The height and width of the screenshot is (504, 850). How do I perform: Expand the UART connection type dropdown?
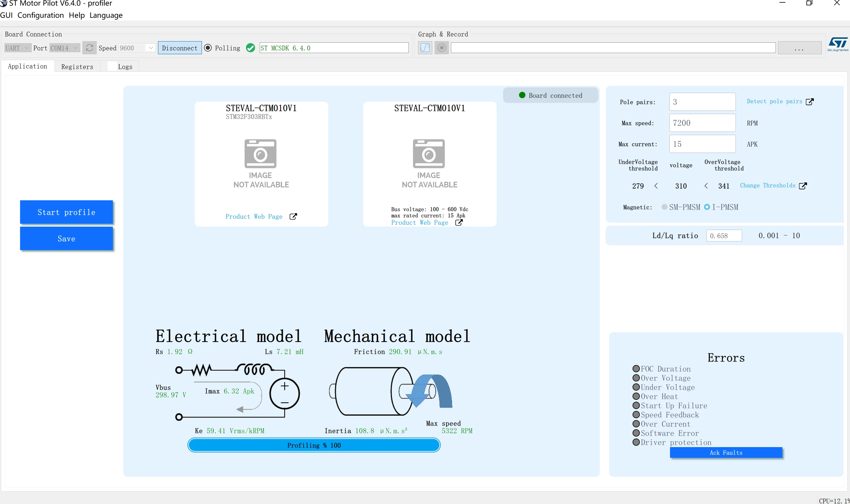pyautogui.click(x=18, y=48)
